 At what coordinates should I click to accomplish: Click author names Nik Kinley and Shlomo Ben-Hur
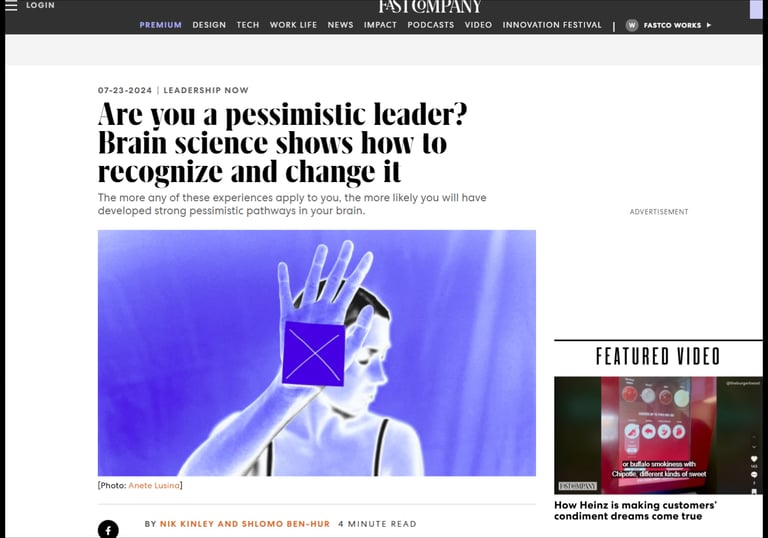tap(245, 524)
